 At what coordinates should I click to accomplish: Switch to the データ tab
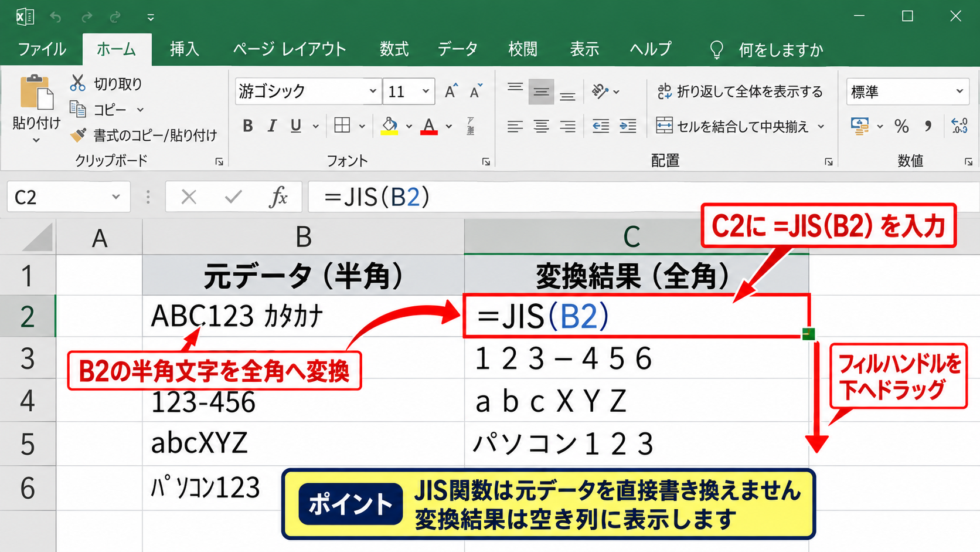click(x=458, y=49)
